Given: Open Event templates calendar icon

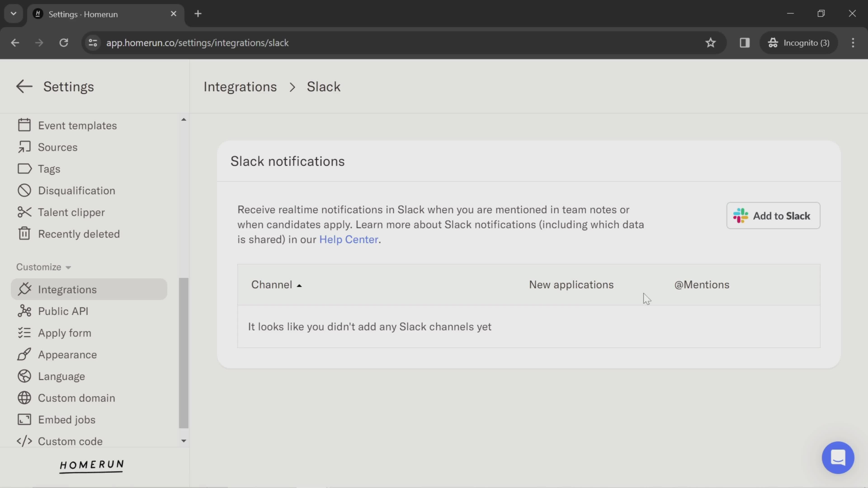Looking at the screenshot, I should click(x=24, y=125).
